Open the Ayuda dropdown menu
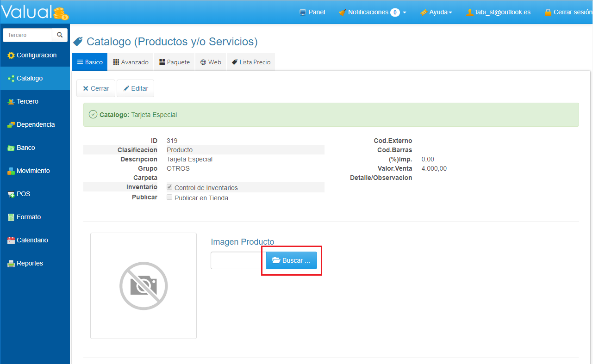 pos(436,12)
